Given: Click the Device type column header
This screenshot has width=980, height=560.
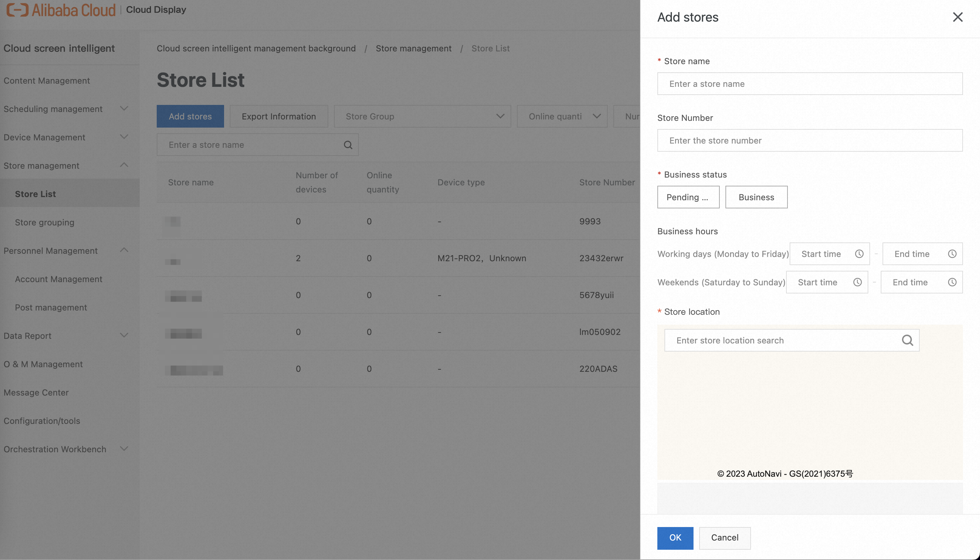Looking at the screenshot, I should pyautogui.click(x=461, y=182).
